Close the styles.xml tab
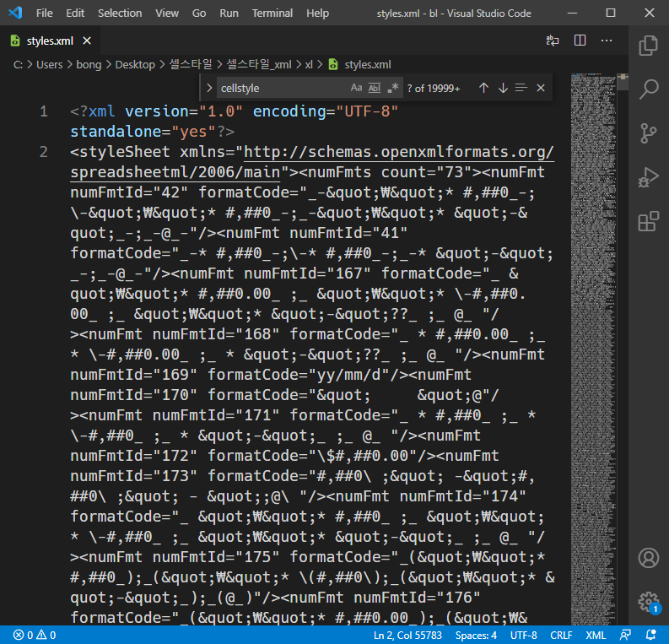This screenshot has width=669, height=644. click(87, 41)
